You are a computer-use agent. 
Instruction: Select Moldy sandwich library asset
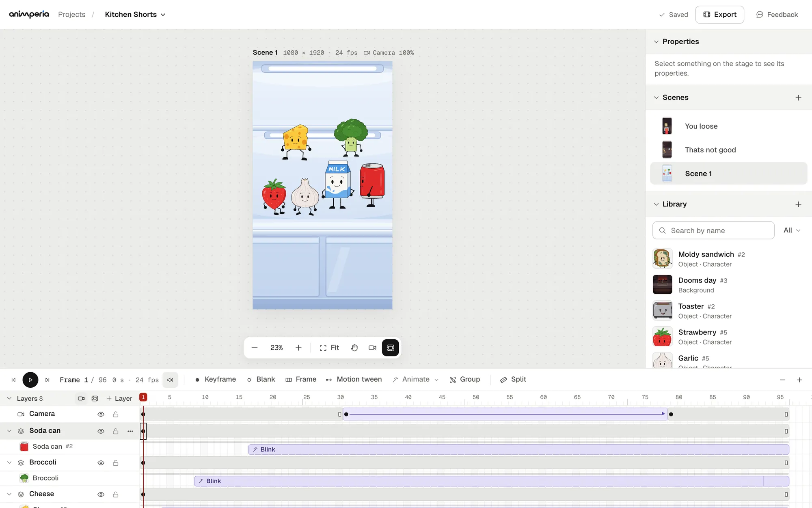pyautogui.click(x=729, y=259)
